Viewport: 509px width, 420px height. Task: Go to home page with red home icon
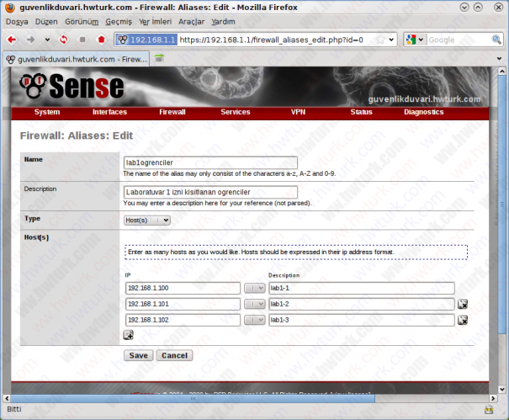pyautogui.click(x=101, y=40)
